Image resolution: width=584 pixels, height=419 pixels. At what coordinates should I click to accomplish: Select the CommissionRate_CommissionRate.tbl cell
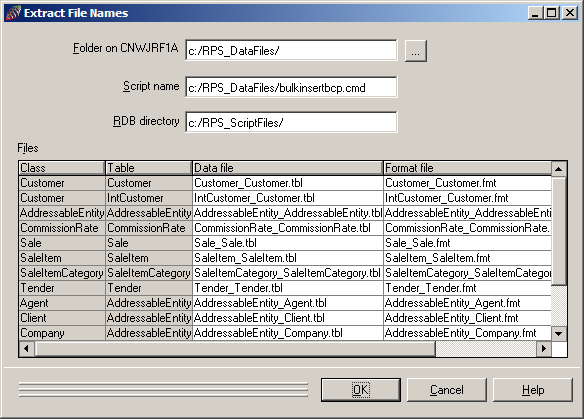click(x=288, y=228)
